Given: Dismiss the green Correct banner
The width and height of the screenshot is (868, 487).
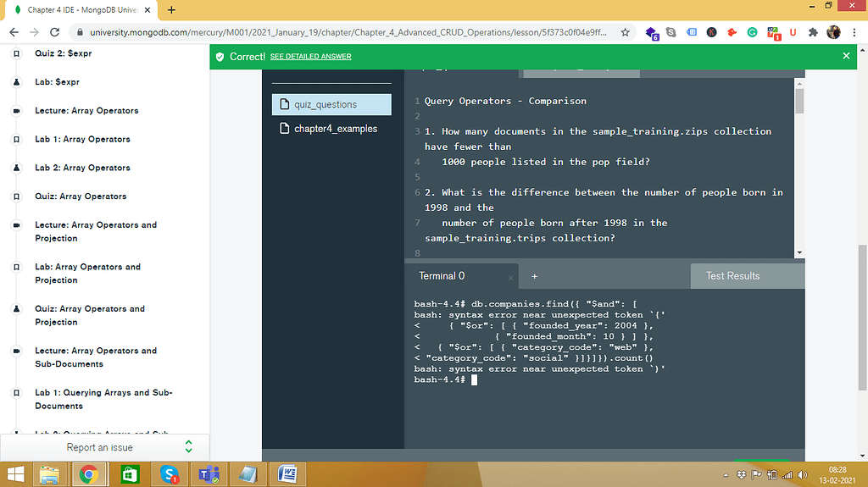Looking at the screenshot, I should pyautogui.click(x=845, y=56).
